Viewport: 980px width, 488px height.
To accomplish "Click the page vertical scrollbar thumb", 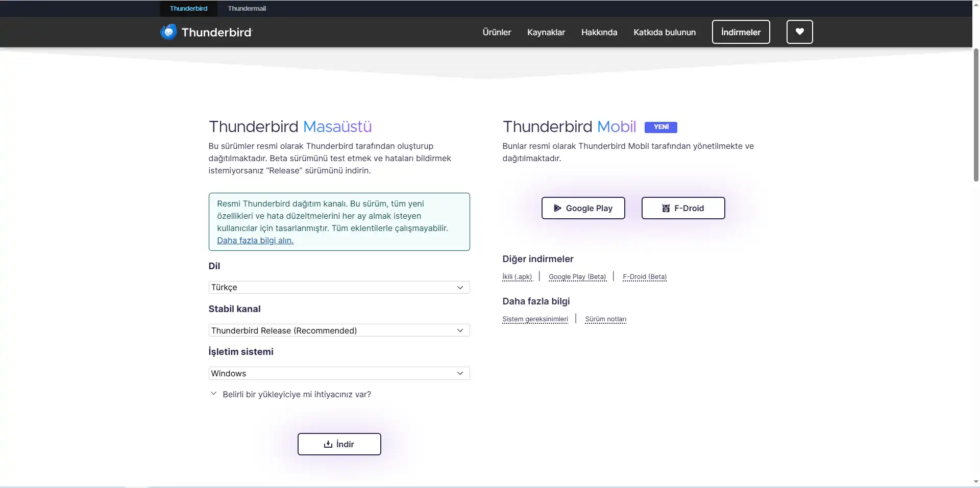I will pos(976,115).
